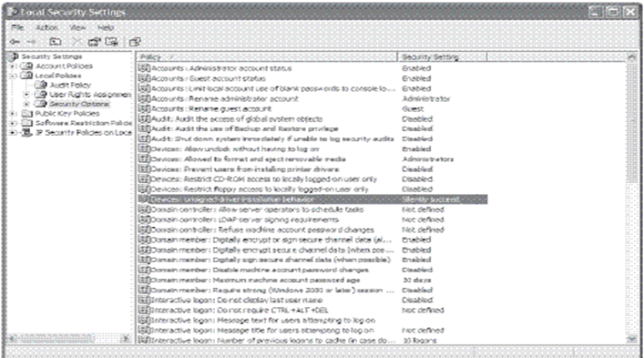
Task: Select 'Domain member: Disable machine account password changes'
Action: click(x=260, y=270)
